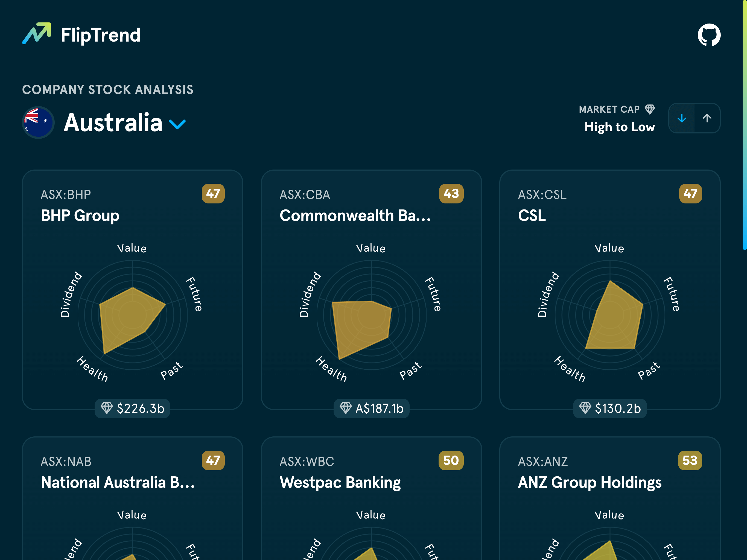
Task: Sort ascending with the up arrow
Action: 707,118
